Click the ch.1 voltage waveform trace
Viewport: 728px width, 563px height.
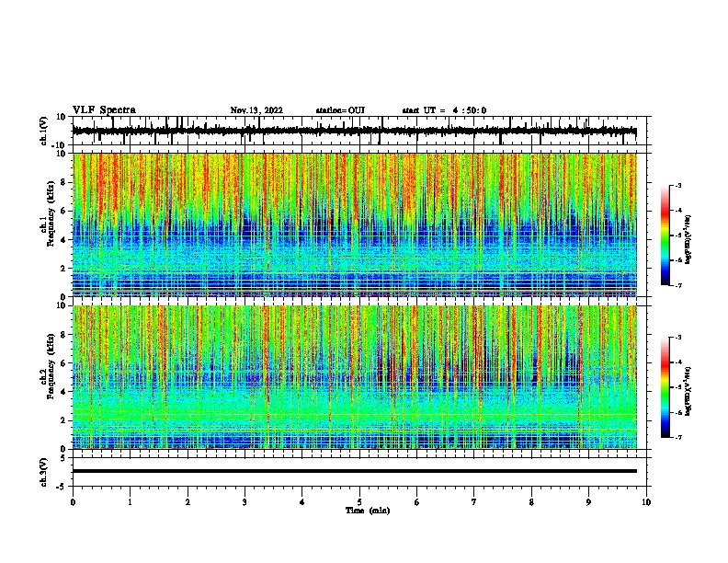[354, 131]
